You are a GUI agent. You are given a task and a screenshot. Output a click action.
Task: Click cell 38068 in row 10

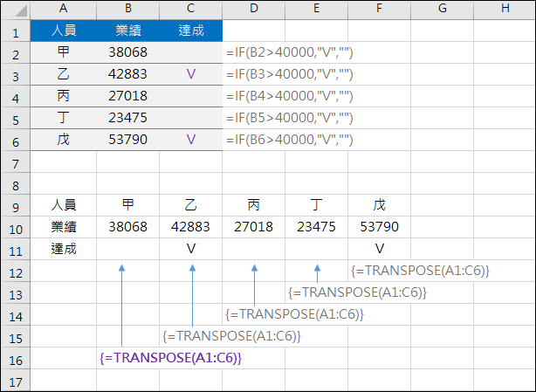[x=127, y=227]
